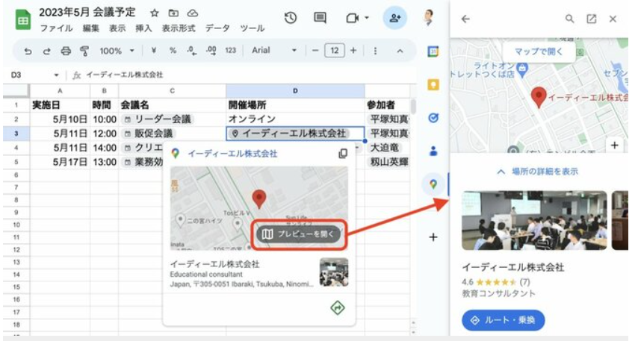Select column A header
The image size is (644, 341).
60,91
